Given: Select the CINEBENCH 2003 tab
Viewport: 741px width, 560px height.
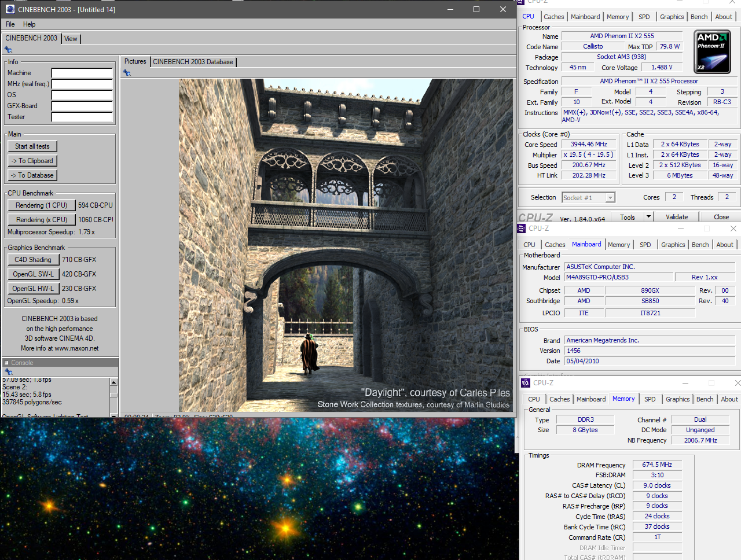Looking at the screenshot, I should [31, 38].
